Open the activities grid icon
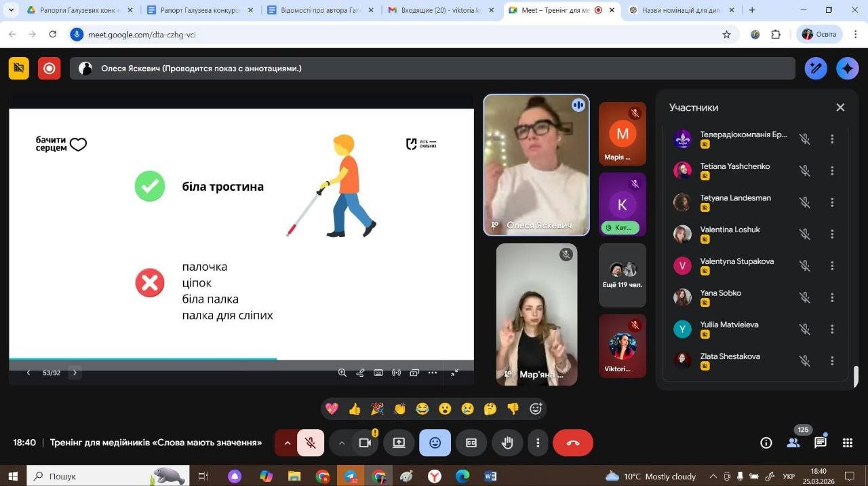Screen dimensions: 868x486 (847, 443)
